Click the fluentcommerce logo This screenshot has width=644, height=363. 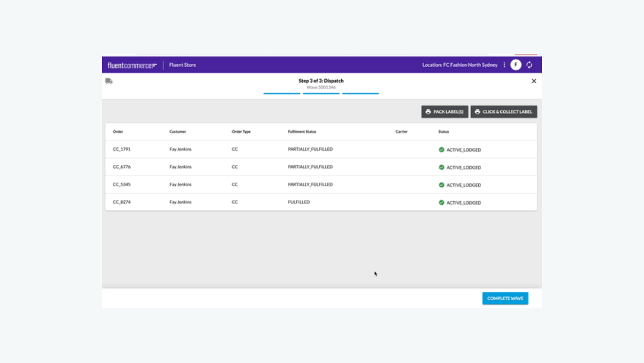coord(132,64)
